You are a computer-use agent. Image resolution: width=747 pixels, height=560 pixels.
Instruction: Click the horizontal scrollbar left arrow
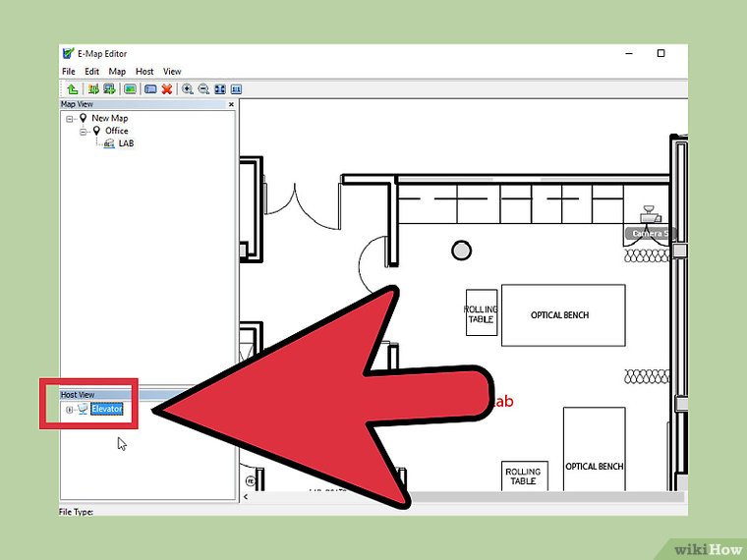(x=245, y=496)
